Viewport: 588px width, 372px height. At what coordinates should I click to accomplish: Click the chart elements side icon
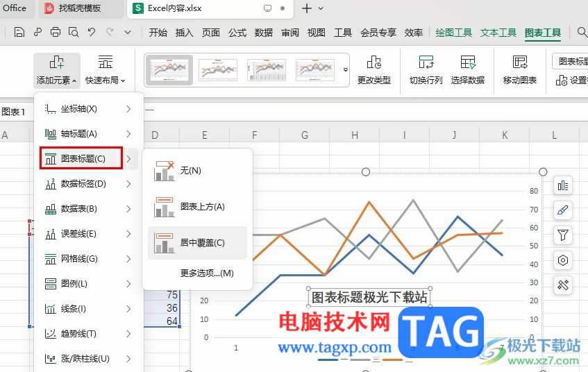pos(563,185)
